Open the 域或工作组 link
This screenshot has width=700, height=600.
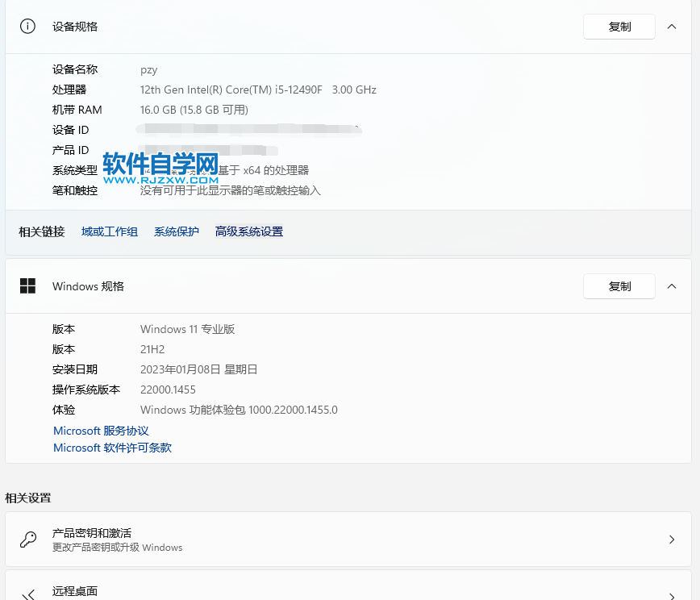[x=110, y=231]
